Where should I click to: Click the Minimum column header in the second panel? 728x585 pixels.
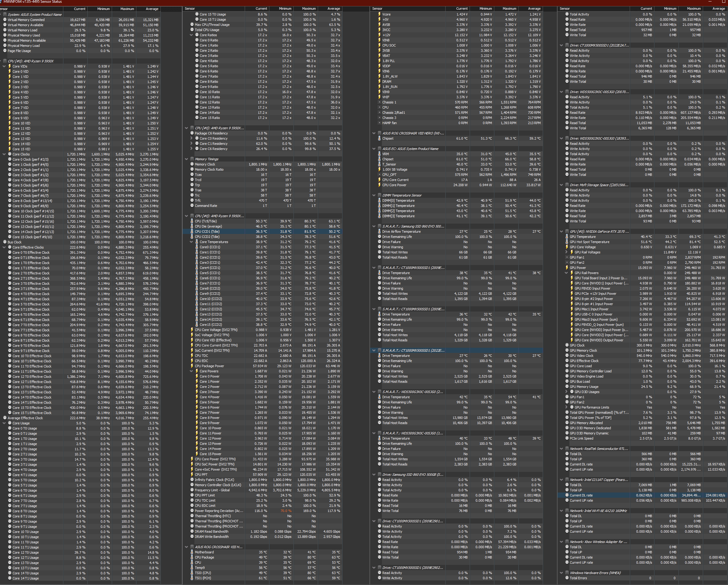[281, 9]
